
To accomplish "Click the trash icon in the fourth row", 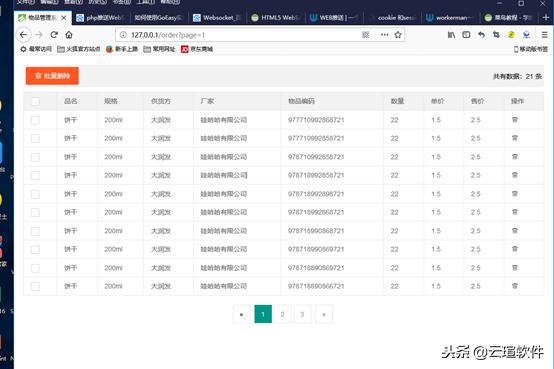I will coord(515,175).
